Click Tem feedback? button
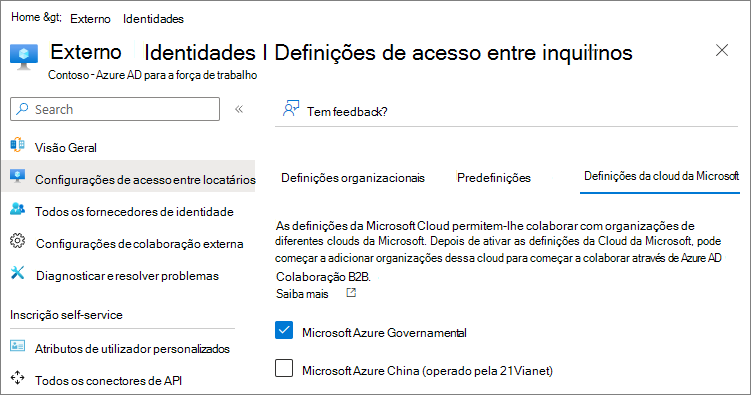 click(x=335, y=110)
